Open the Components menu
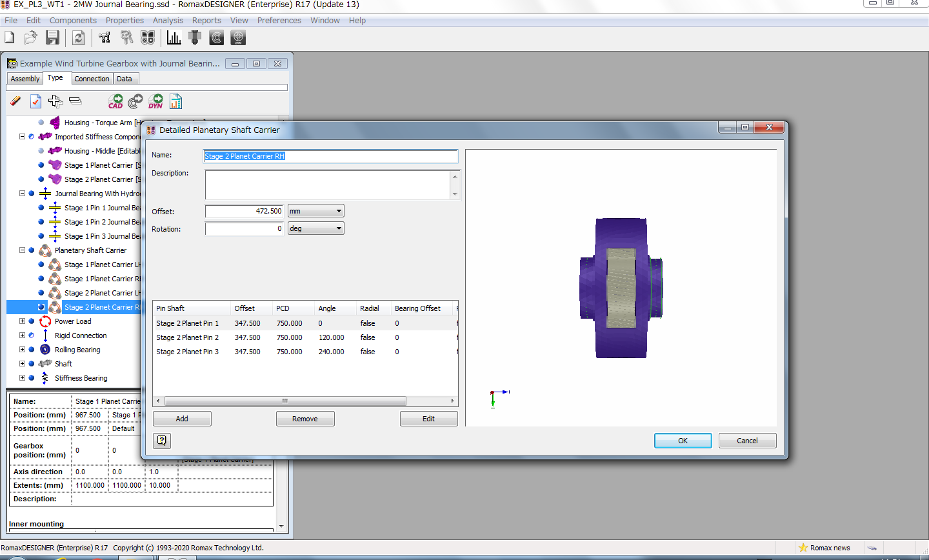Image resolution: width=929 pixels, height=560 pixels. point(73,21)
